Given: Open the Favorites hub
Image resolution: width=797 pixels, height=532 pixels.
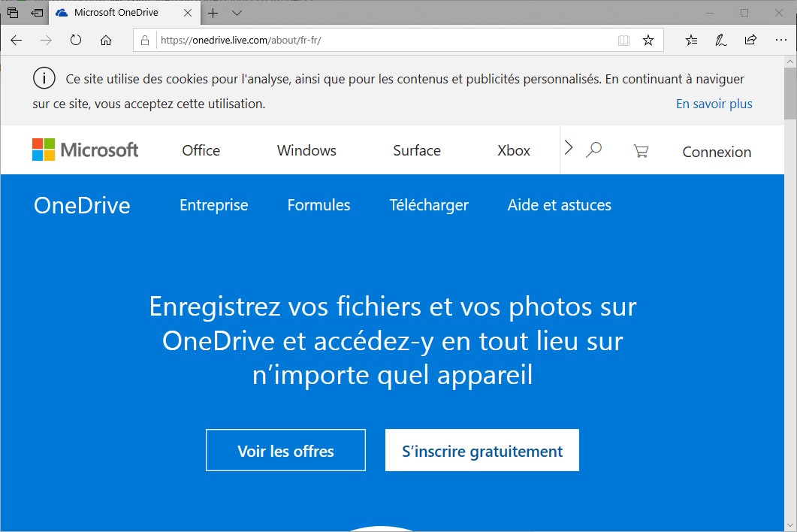Looking at the screenshot, I should [692, 41].
